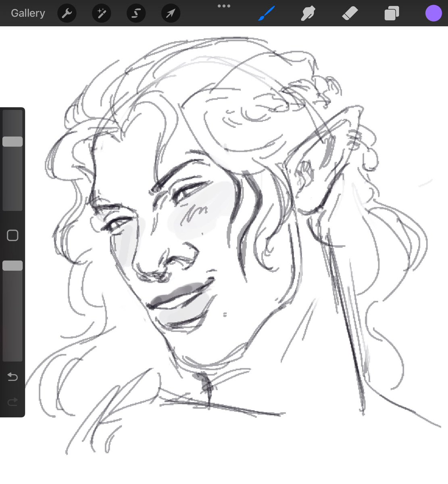
Task: Open the purple active color picker
Action: 433,13
